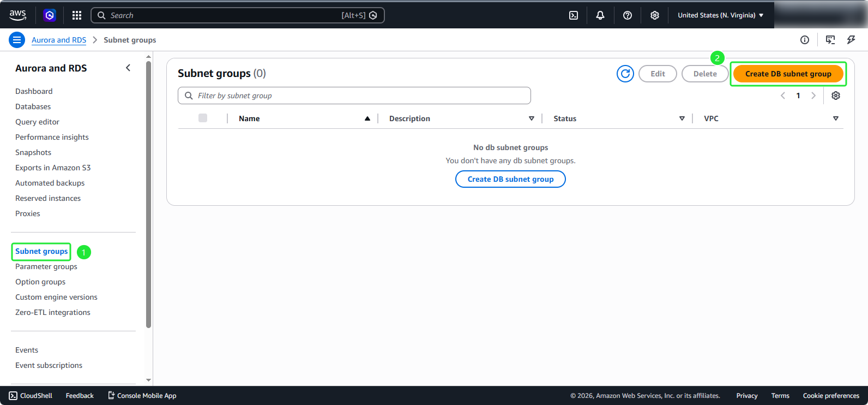This screenshot has height=405, width=868.
Task: Click sidebar scrollbar down arrow
Action: coord(148,380)
